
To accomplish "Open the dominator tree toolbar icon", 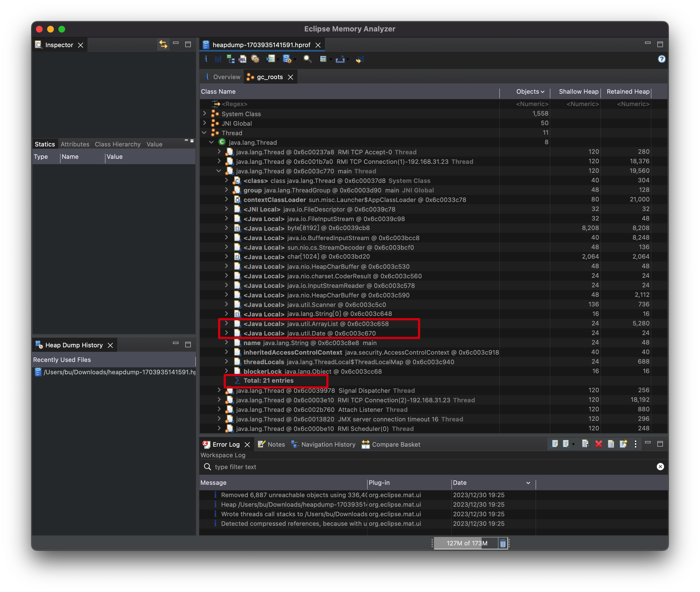I will click(x=230, y=59).
